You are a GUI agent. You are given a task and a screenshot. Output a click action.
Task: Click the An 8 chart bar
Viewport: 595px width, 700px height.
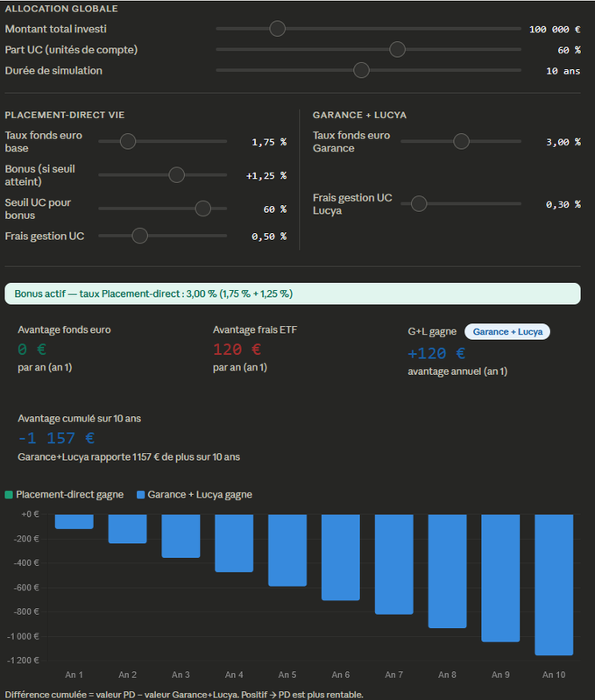pos(447,571)
